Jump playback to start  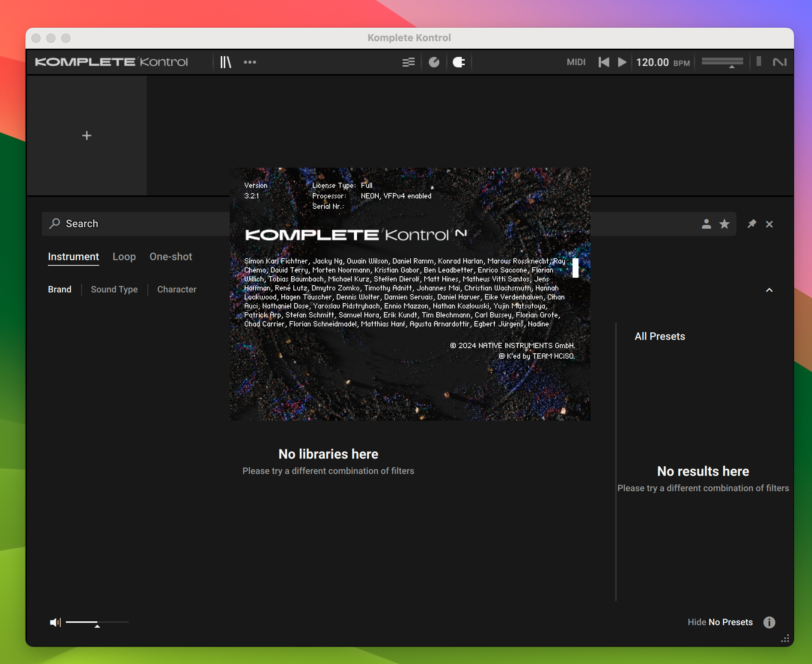click(x=604, y=62)
